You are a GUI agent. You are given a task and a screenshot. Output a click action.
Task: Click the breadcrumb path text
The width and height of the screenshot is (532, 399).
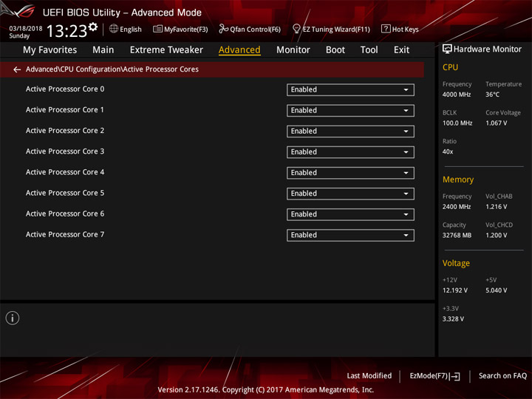click(x=112, y=69)
